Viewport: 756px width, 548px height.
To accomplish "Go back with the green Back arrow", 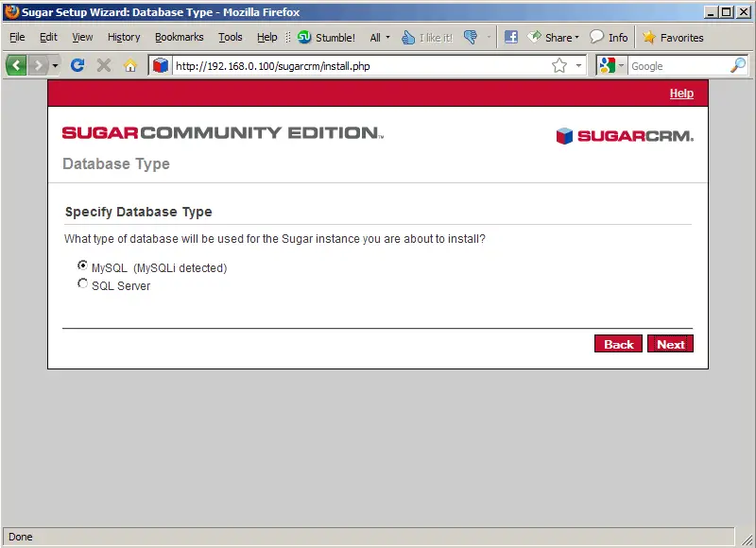I will [x=16, y=65].
